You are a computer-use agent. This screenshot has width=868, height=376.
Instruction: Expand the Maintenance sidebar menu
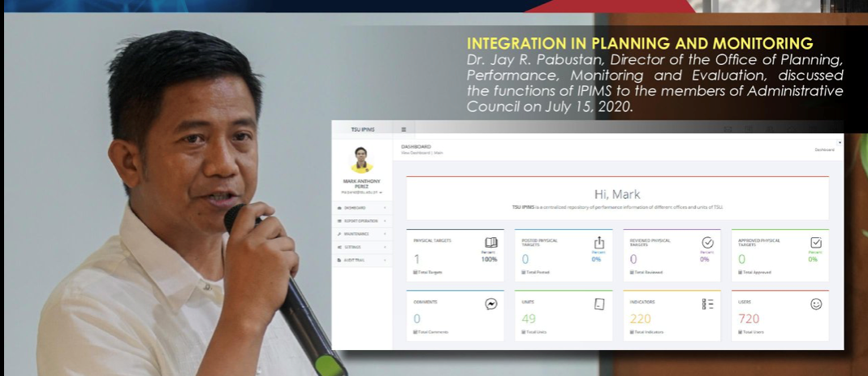point(361,233)
